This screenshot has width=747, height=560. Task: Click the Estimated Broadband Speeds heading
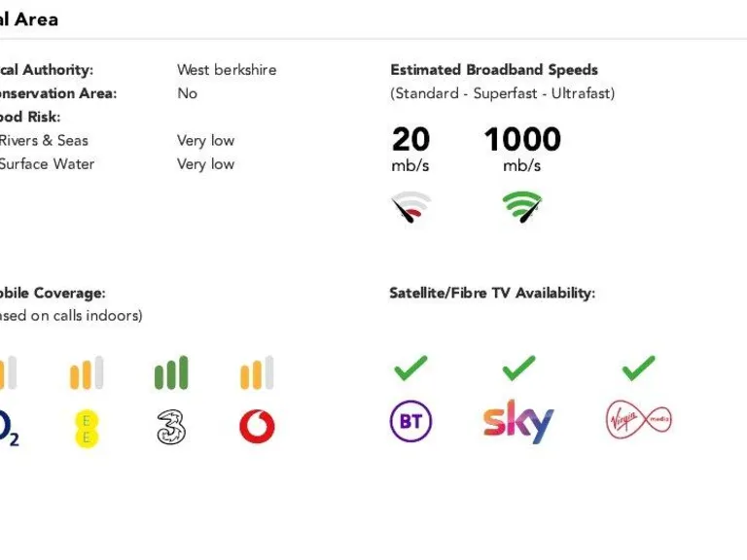(494, 70)
